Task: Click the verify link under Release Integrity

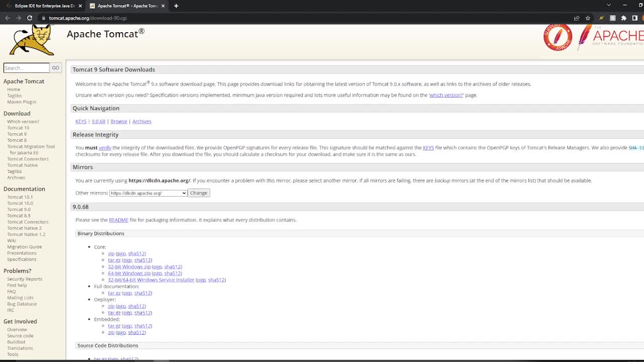Action: (105, 148)
